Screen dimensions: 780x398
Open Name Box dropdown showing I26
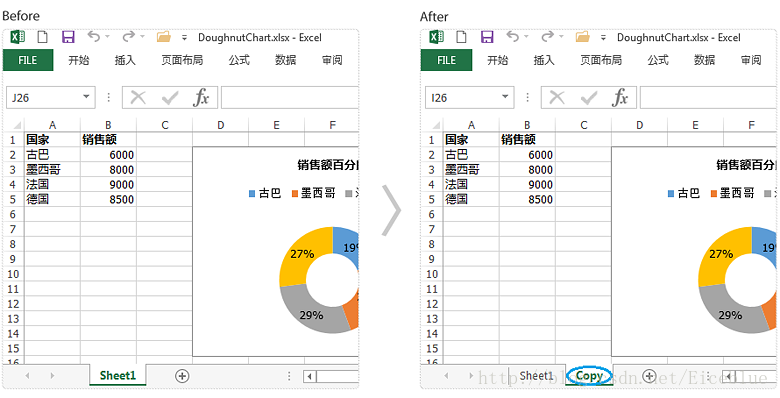pyautogui.click(x=505, y=98)
